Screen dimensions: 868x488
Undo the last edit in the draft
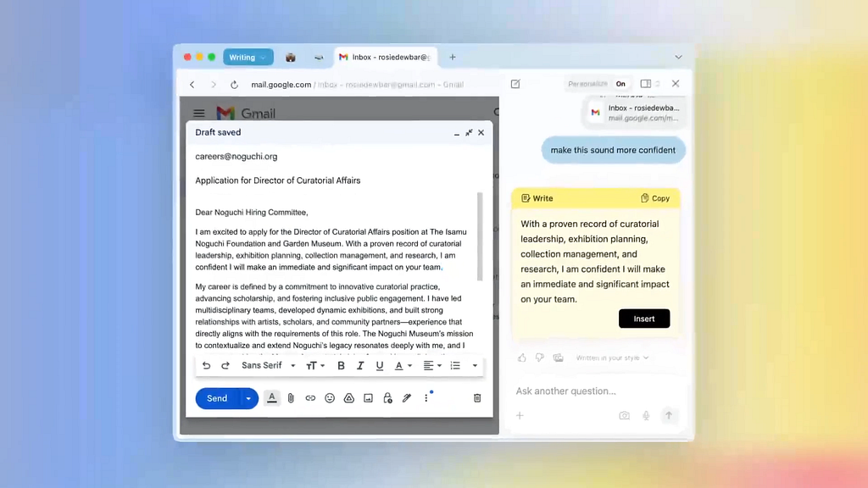coord(206,366)
